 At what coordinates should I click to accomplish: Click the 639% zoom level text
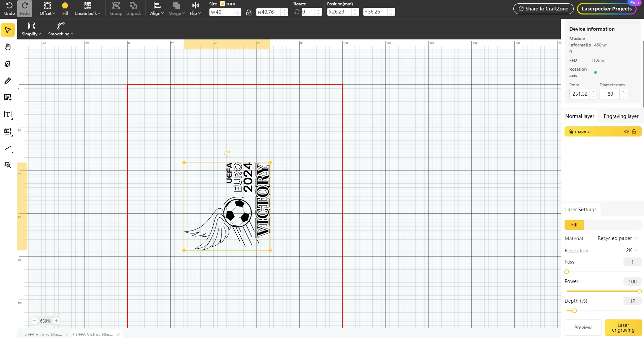pyautogui.click(x=45, y=321)
